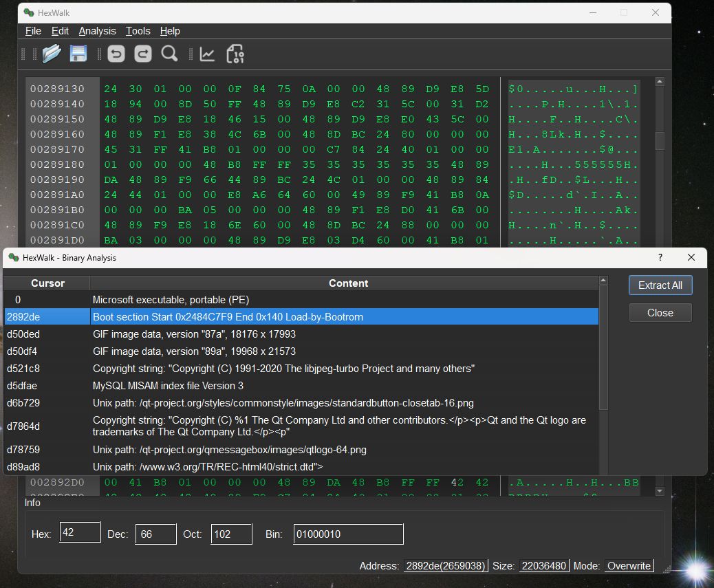Close the Binary Analysis dialog with Close button
Viewport: 714px width, 588px height.
pyautogui.click(x=660, y=312)
